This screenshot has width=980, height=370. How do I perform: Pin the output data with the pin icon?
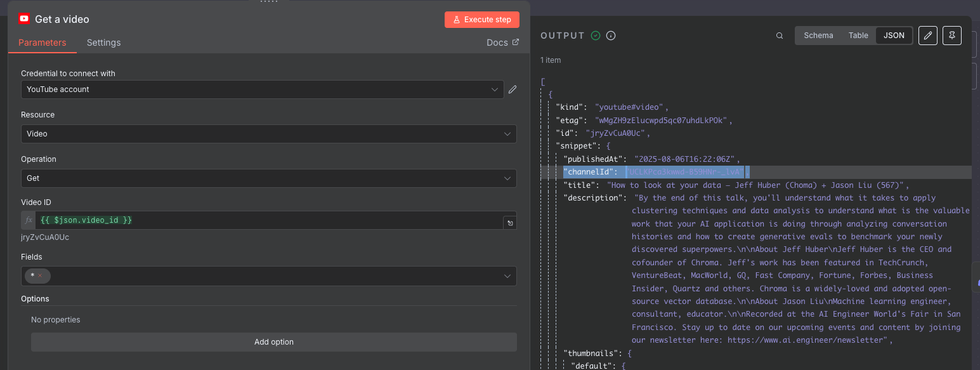(x=951, y=36)
